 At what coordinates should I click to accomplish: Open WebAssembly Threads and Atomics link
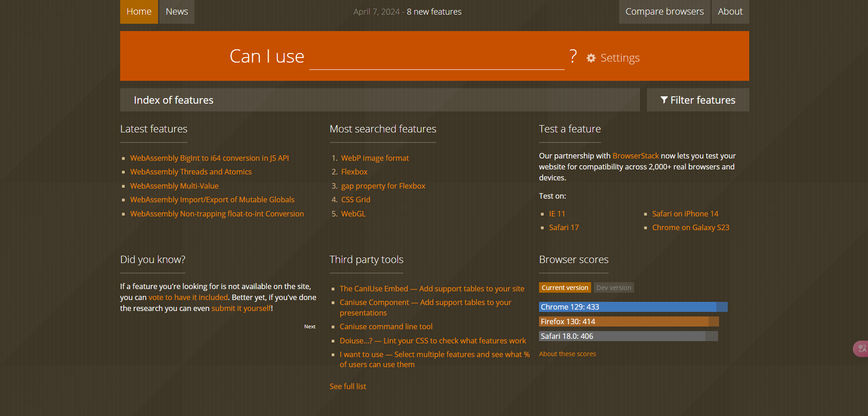click(x=191, y=172)
